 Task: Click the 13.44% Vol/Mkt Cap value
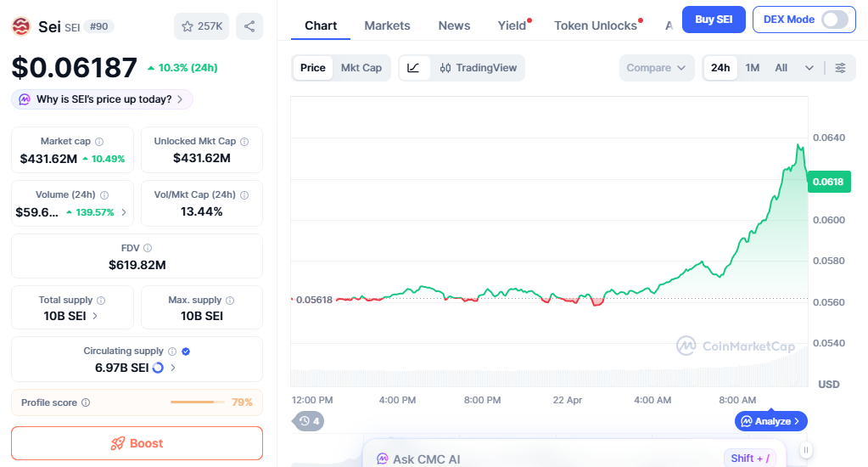(x=201, y=211)
